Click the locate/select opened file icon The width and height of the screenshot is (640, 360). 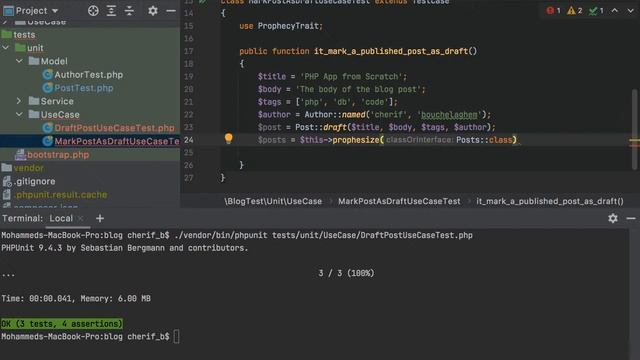[93, 11]
